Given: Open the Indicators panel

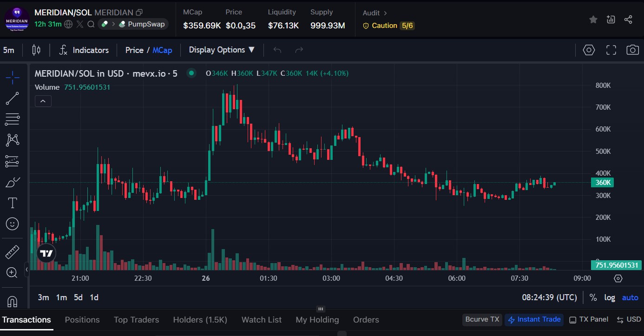Looking at the screenshot, I should click(84, 50).
